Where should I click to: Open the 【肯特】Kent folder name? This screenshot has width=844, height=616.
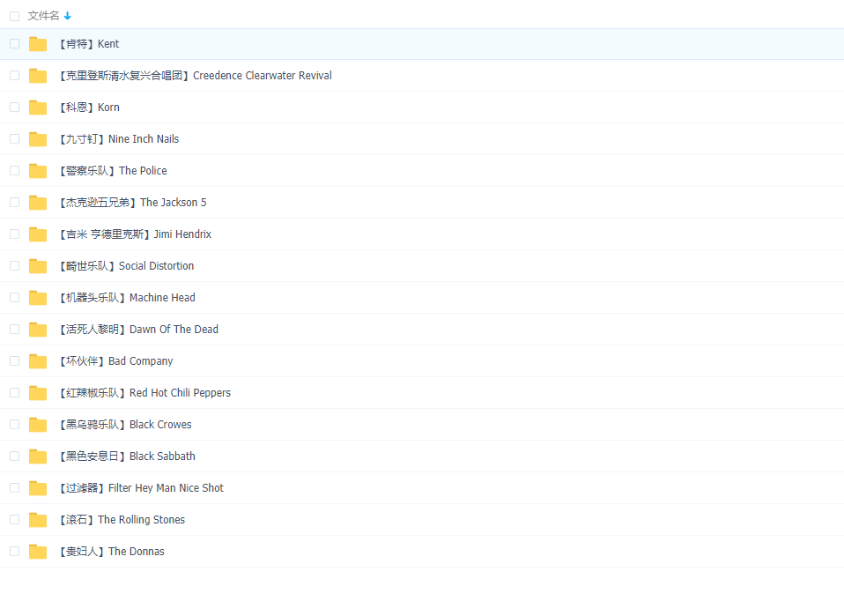tap(89, 44)
